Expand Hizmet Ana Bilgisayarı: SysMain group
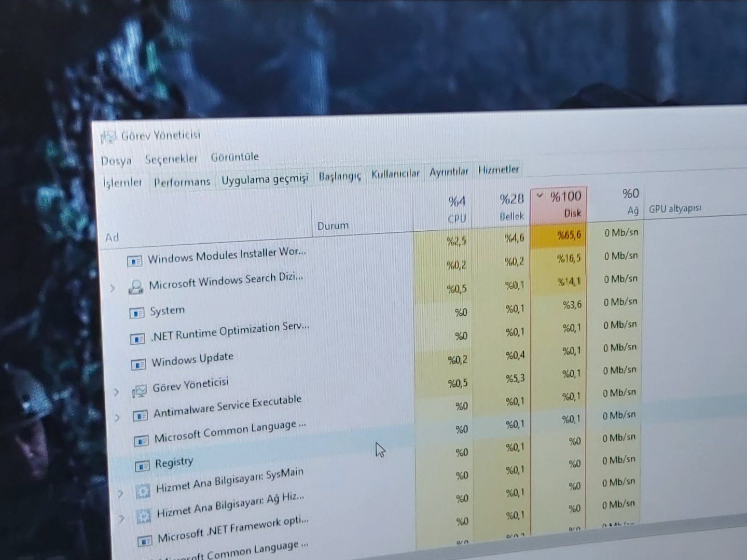747x560 pixels. point(120,493)
